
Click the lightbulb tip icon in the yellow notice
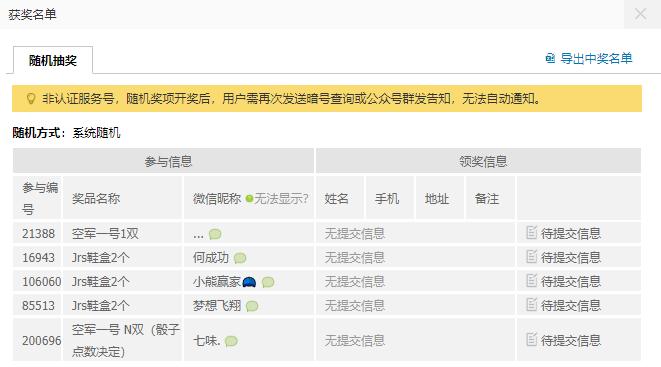click(x=31, y=99)
